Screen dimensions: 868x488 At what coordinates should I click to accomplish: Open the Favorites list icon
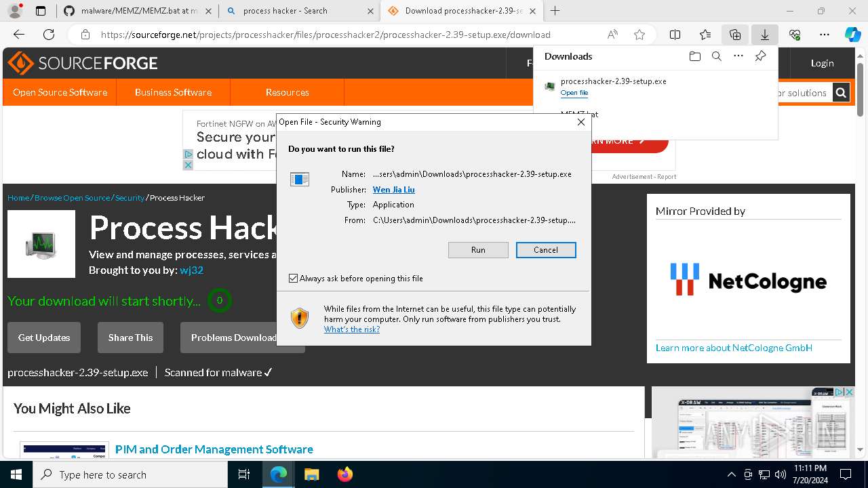point(705,35)
